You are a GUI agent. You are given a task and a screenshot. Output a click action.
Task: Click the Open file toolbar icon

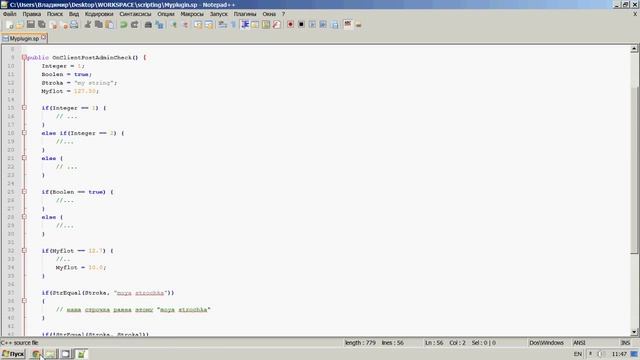20,24
